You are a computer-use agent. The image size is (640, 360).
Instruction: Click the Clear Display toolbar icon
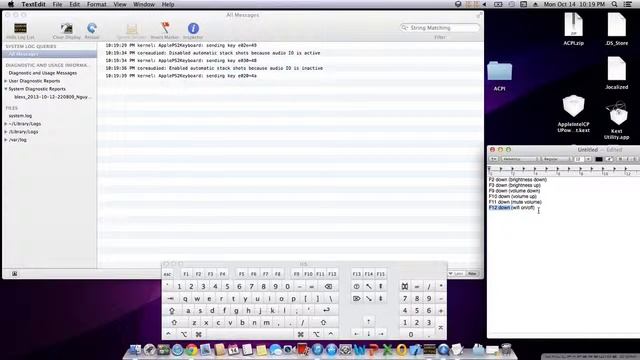pyautogui.click(x=67, y=28)
